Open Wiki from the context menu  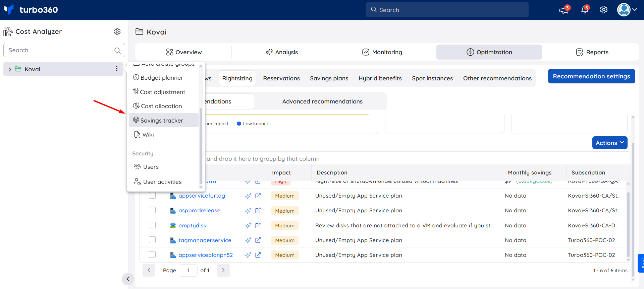(163, 135)
